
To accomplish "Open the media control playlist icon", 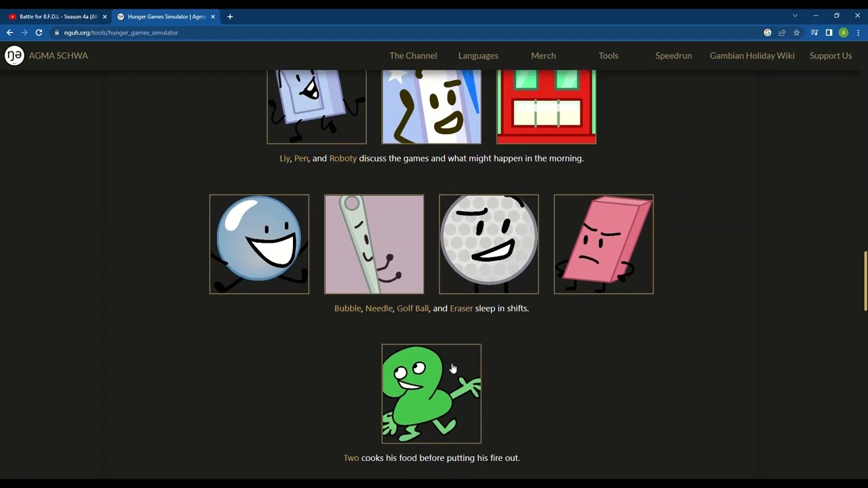I will pos(814,33).
